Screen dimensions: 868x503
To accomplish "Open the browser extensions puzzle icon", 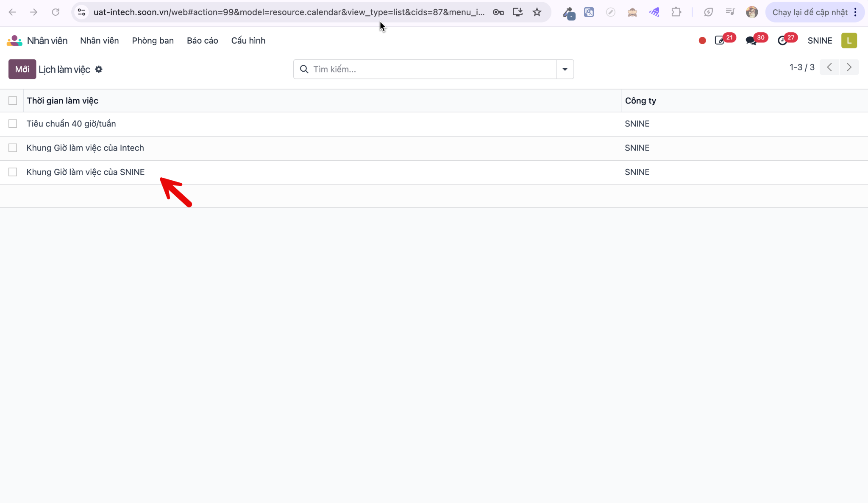I will tap(676, 12).
